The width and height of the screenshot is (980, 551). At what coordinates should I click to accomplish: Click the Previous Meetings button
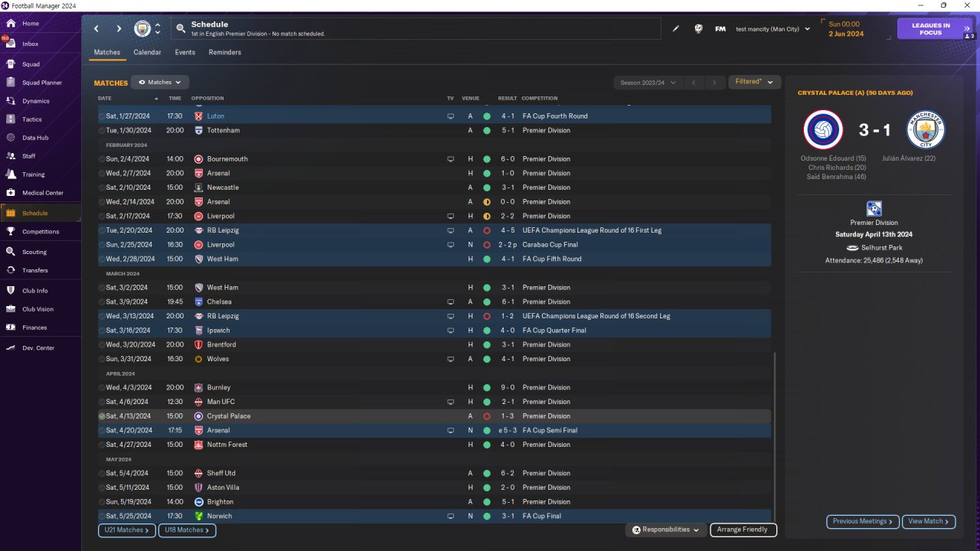(x=863, y=521)
